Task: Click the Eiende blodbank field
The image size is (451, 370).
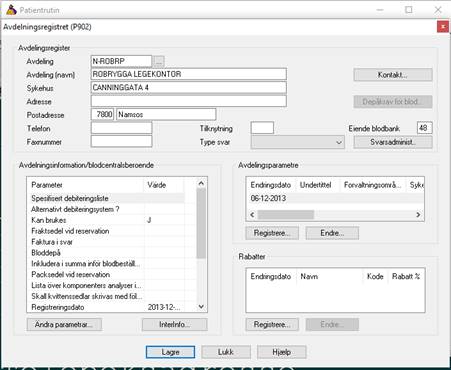Action: 424,128
